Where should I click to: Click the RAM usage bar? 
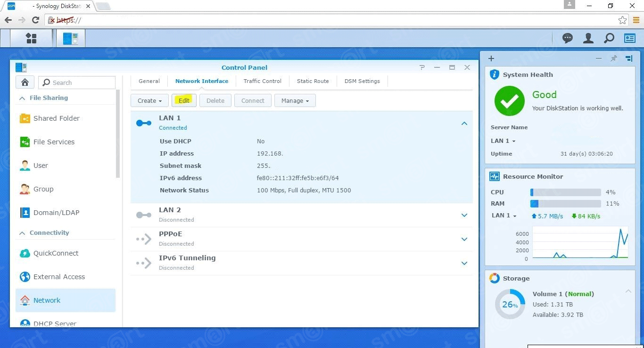[566, 204]
